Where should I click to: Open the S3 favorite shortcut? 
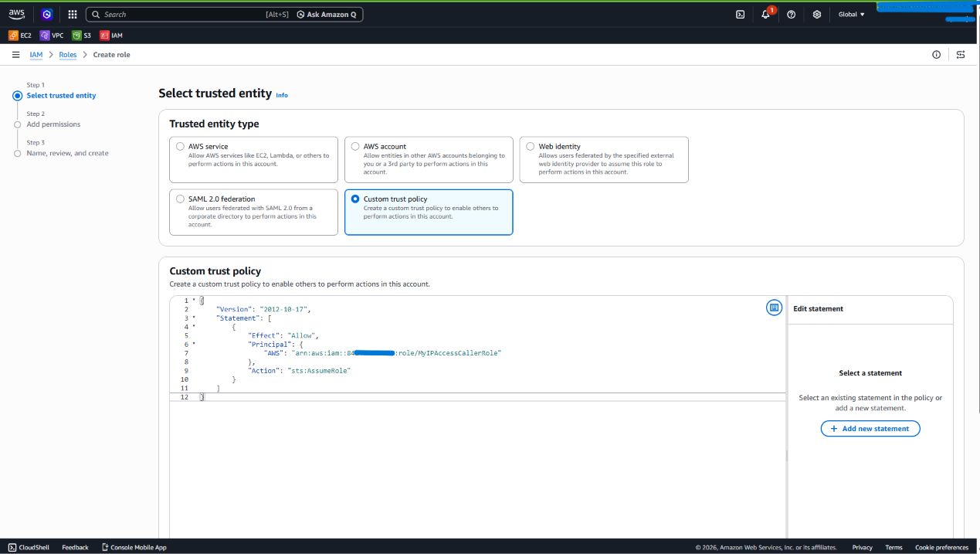[82, 36]
